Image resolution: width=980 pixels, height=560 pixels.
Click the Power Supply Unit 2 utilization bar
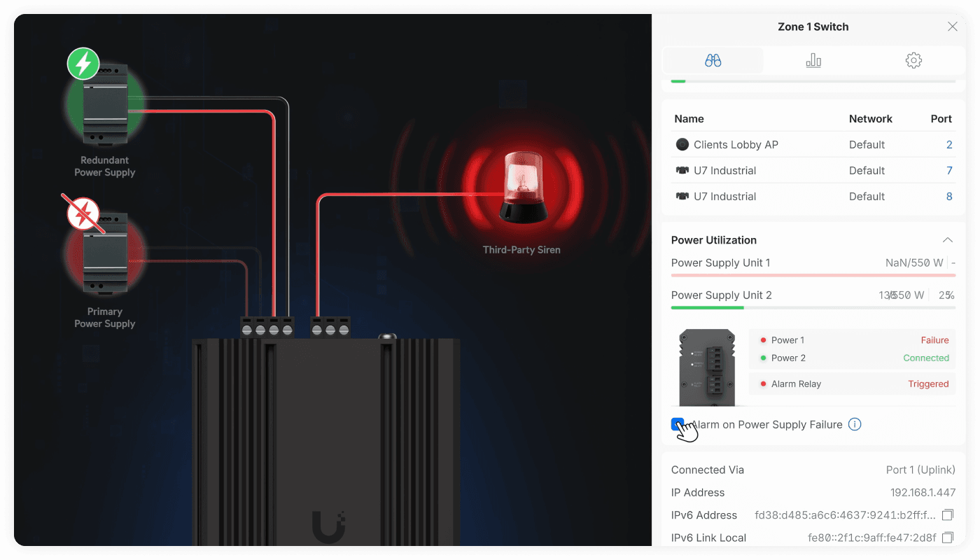click(813, 307)
